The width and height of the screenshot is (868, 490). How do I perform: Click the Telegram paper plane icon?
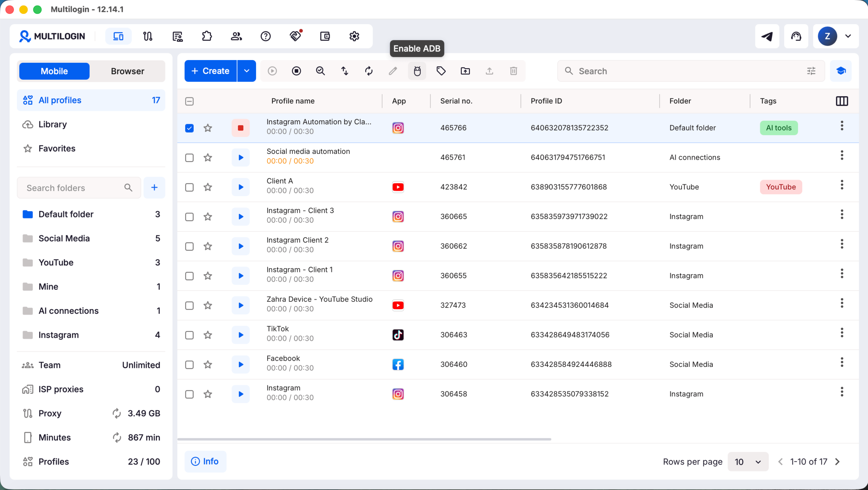pyautogui.click(x=767, y=36)
